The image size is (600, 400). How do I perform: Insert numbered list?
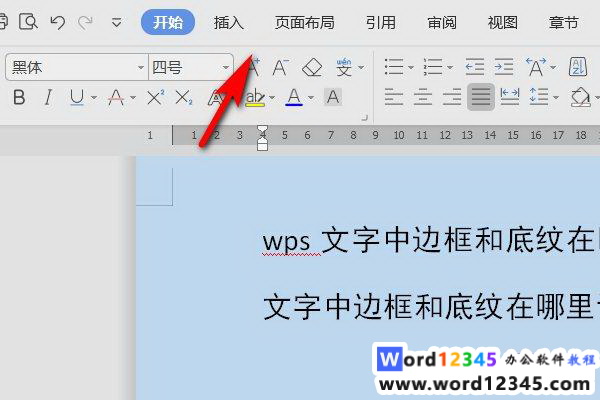tap(433, 67)
